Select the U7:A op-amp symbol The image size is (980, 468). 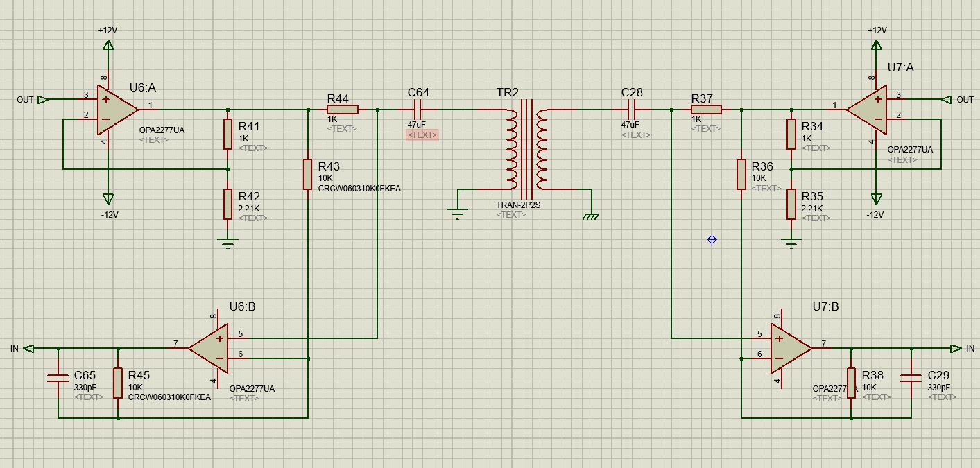(867, 109)
